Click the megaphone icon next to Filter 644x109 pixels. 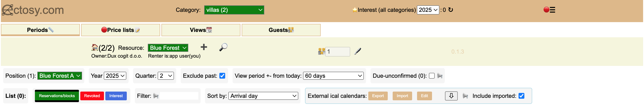pyautogui.click(x=156, y=96)
